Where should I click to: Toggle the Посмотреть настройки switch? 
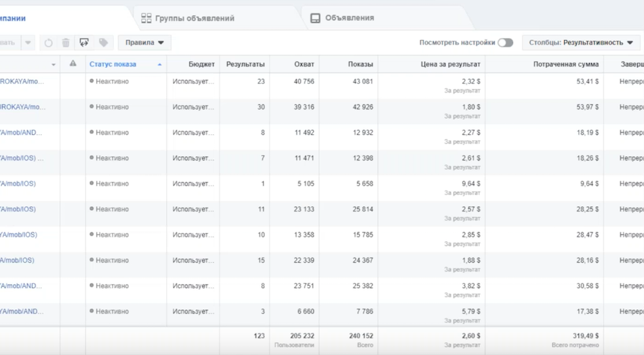[505, 43]
